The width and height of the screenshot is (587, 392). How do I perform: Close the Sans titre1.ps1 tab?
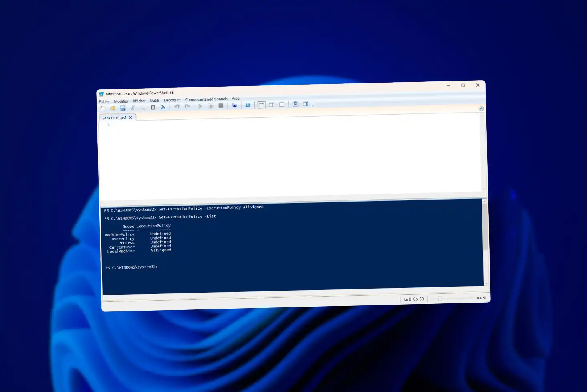click(131, 117)
